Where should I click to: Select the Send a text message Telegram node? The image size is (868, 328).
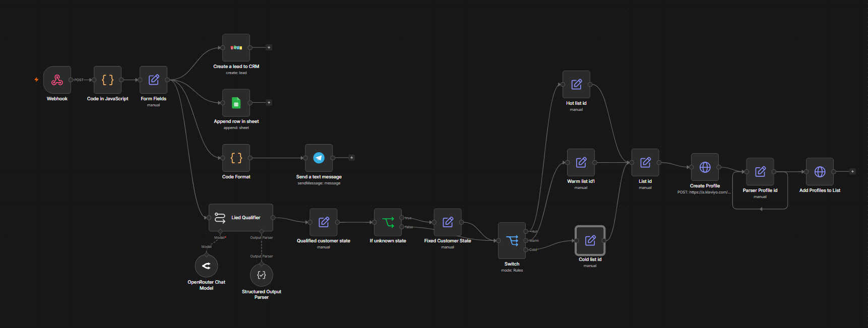tap(319, 158)
